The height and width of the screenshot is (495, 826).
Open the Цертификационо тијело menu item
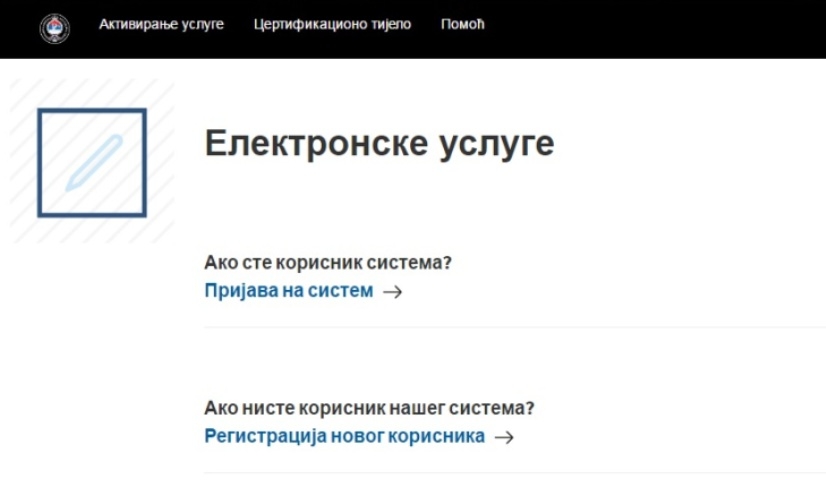(332, 24)
